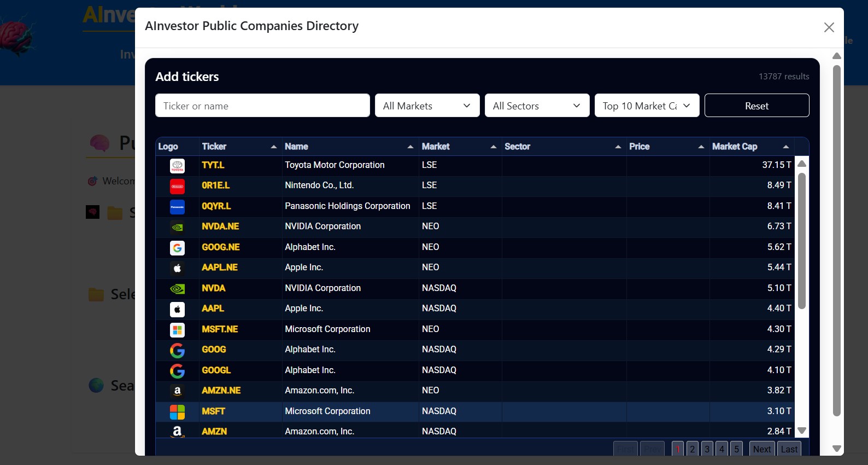Select the GOOG.NE ticker
Viewport: 868px width, 465px height.
pos(221,247)
